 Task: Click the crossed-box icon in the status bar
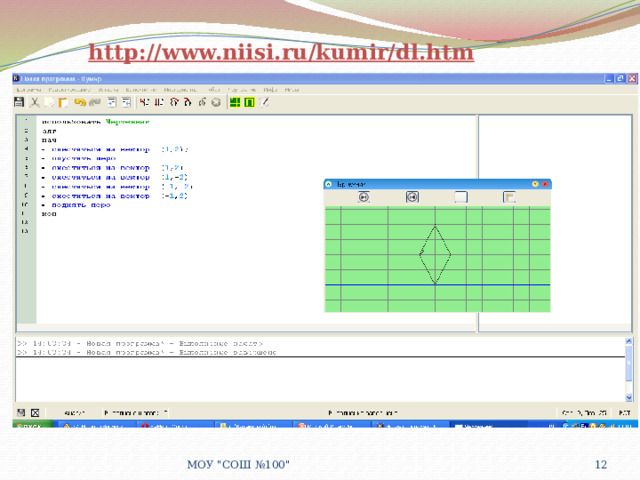(x=36, y=413)
